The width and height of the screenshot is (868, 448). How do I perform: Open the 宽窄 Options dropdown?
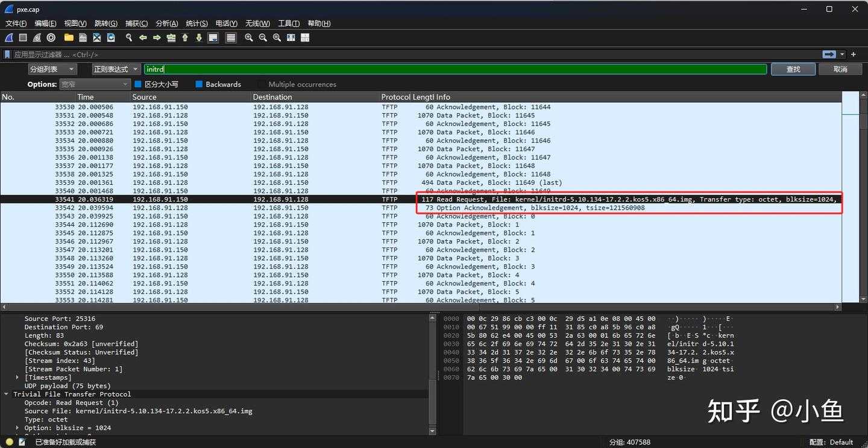pyautogui.click(x=95, y=84)
